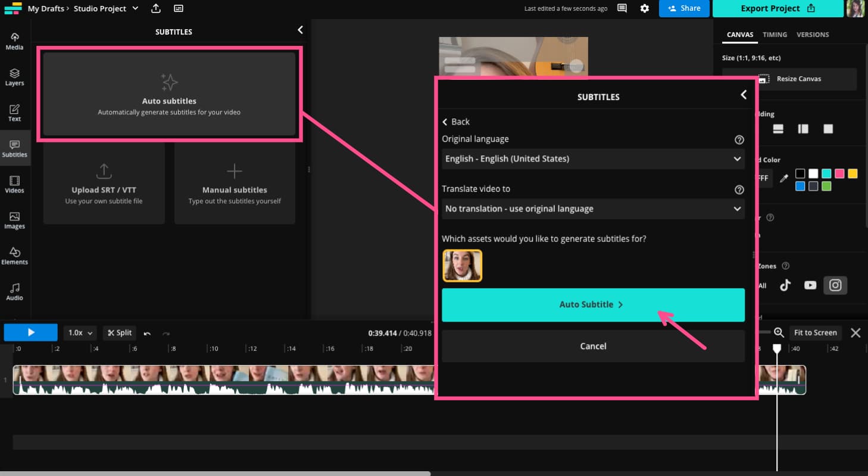
Task: Open the Audio sidebar panel
Action: tap(14, 292)
